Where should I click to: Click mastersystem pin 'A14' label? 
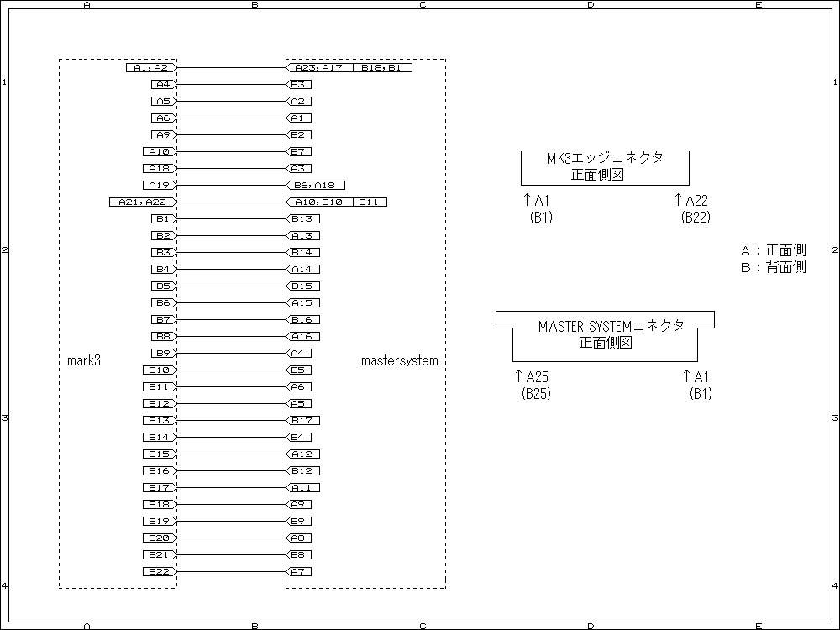coord(302,269)
